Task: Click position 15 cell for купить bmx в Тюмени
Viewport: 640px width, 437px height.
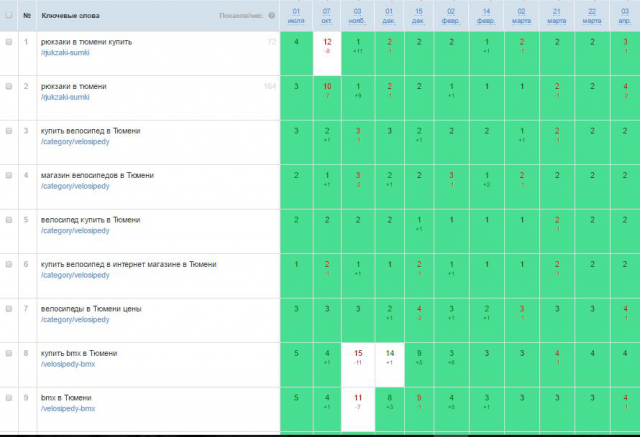Action: point(358,365)
